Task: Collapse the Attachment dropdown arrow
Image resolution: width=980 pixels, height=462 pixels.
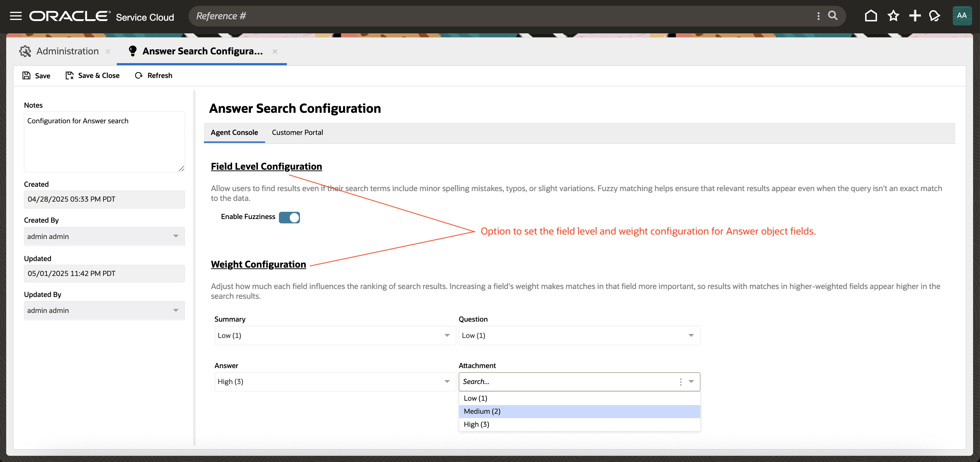Action: tap(691, 381)
